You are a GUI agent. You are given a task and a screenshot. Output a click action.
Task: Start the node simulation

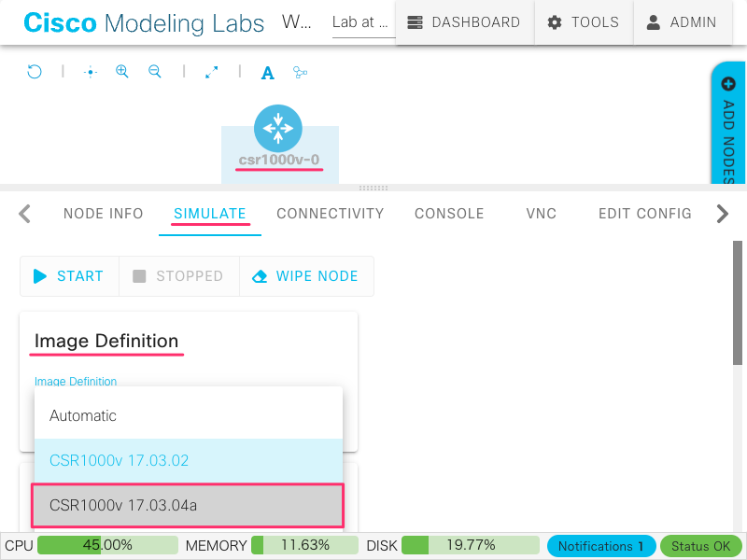pos(69,276)
